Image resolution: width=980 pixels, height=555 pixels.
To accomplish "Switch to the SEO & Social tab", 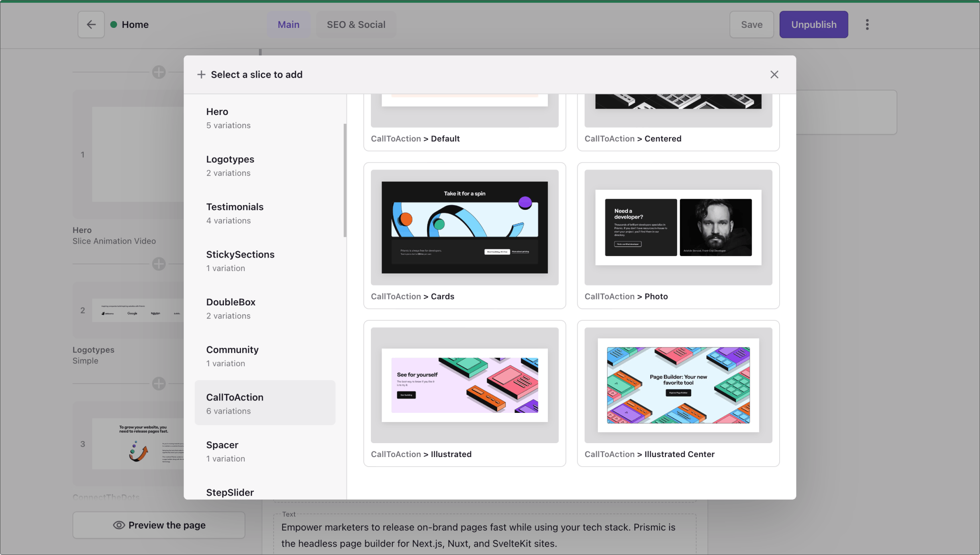I will click(356, 25).
